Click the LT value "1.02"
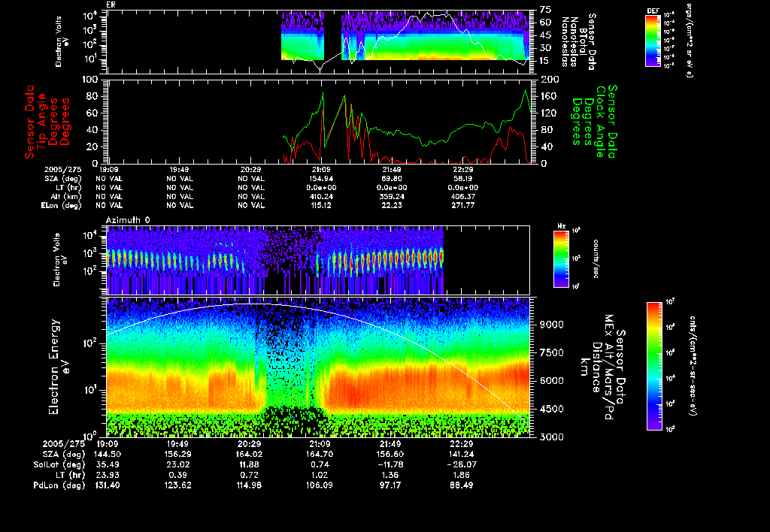Screen dimensions: 770x532 [x=319, y=475]
